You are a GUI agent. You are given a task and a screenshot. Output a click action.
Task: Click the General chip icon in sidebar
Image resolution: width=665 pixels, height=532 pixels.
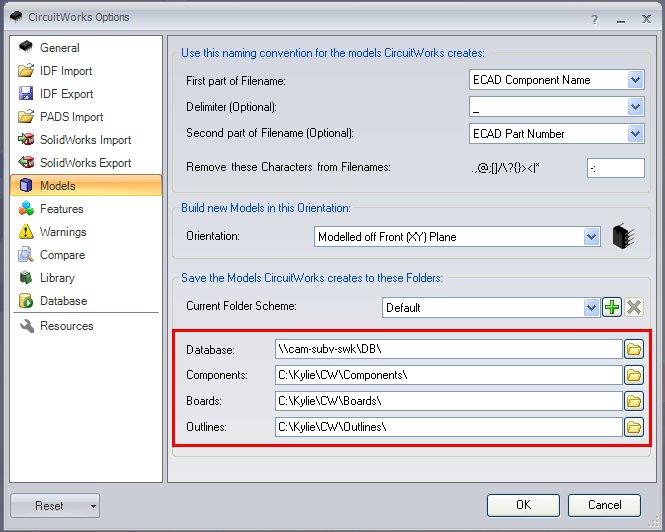coord(26,47)
